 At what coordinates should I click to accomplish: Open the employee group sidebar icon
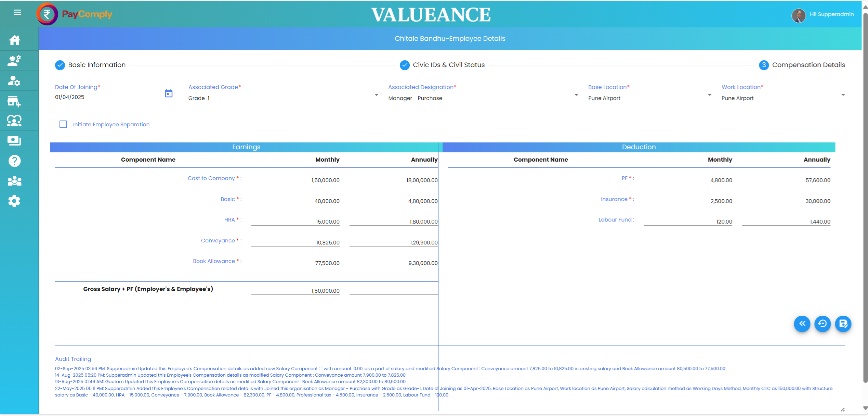point(14,121)
